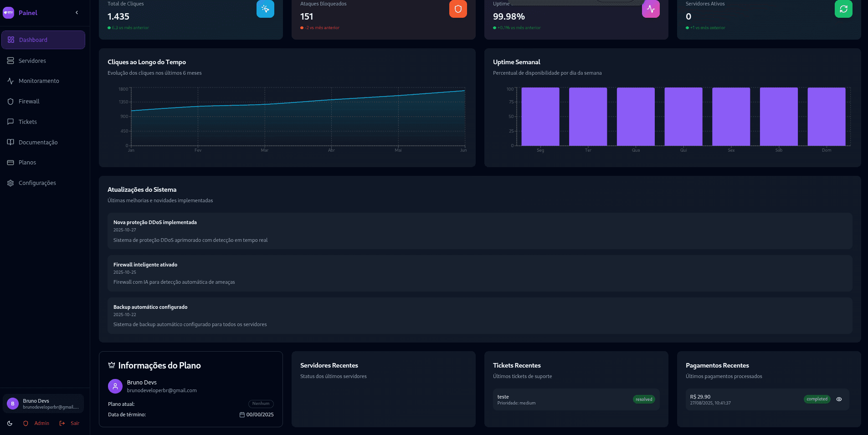Screen dimensions: 868x435
Task: Select Planos in the sidebar menu
Action: pos(27,162)
